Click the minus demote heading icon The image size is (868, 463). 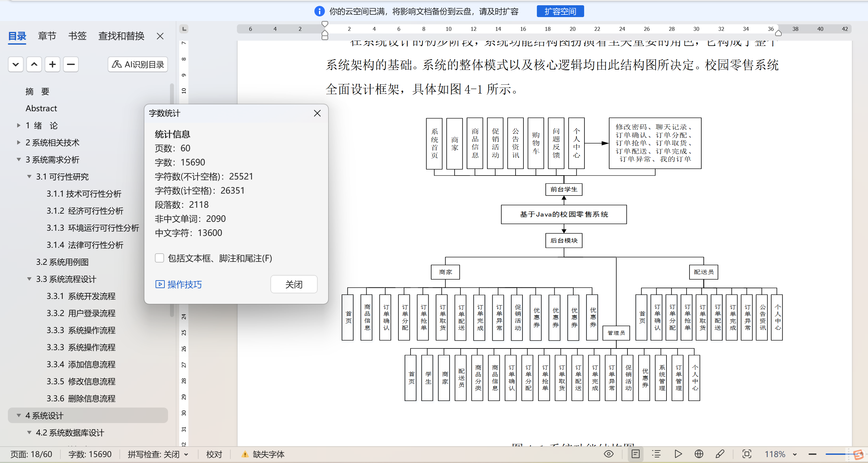point(71,64)
